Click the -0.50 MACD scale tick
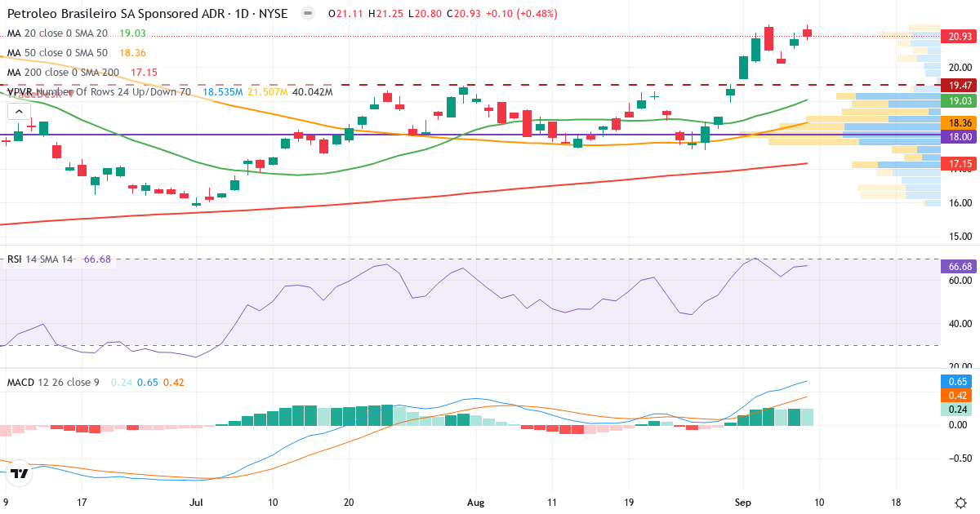980x514 pixels. [x=960, y=457]
